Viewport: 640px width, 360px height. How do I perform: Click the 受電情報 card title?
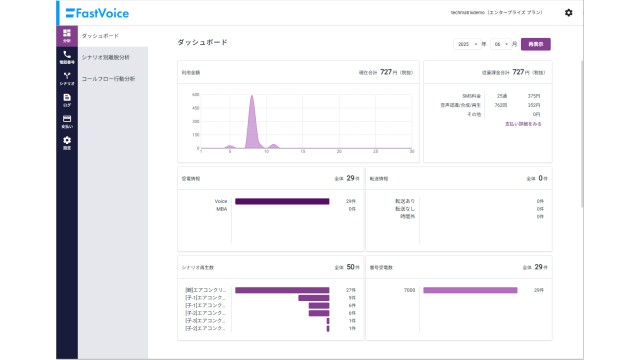click(191, 179)
